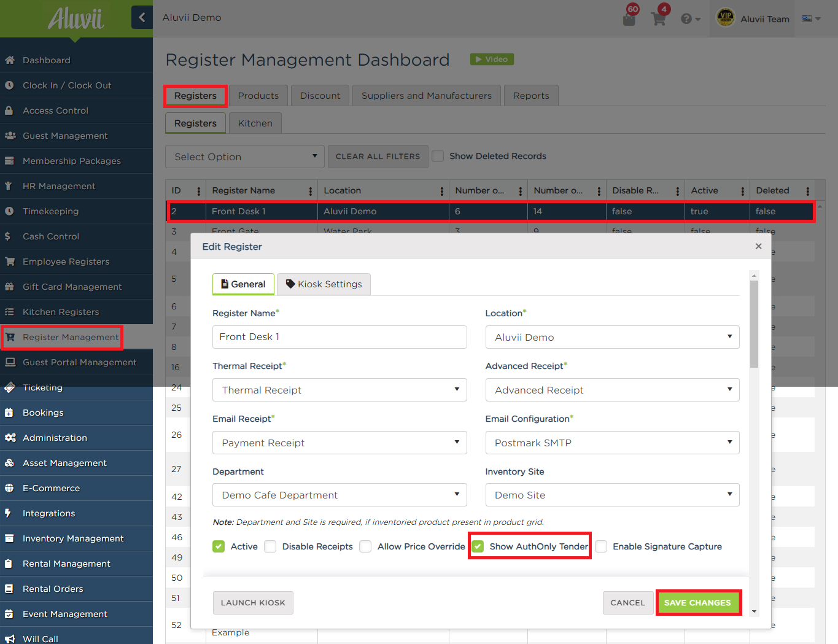The width and height of the screenshot is (838, 644).
Task: Open the shopping cart icon
Action: (659, 18)
